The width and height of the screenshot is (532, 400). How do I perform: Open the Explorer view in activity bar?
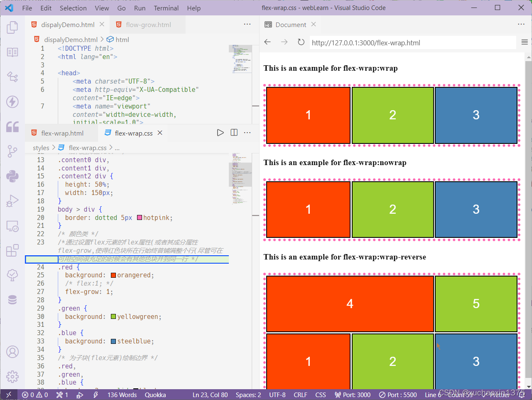point(12,27)
